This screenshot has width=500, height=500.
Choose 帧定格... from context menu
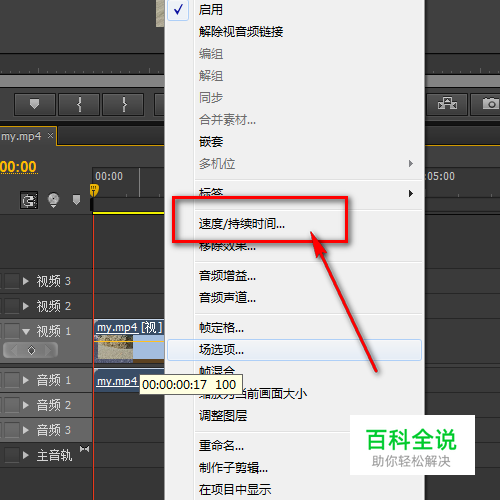[221, 328]
